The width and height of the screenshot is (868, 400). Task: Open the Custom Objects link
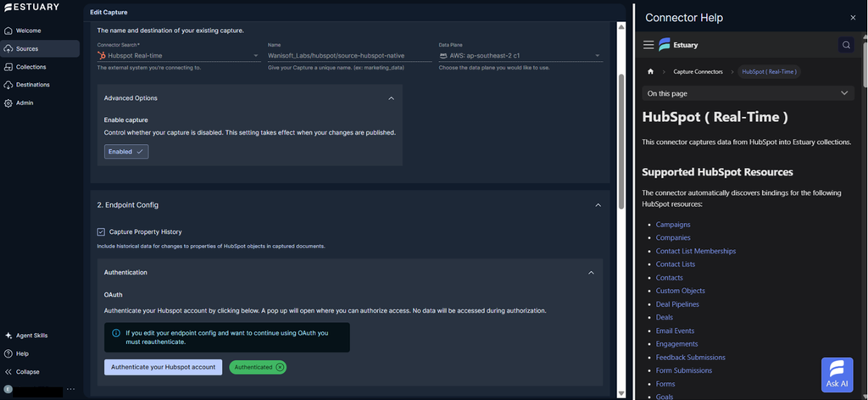[x=681, y=291]
